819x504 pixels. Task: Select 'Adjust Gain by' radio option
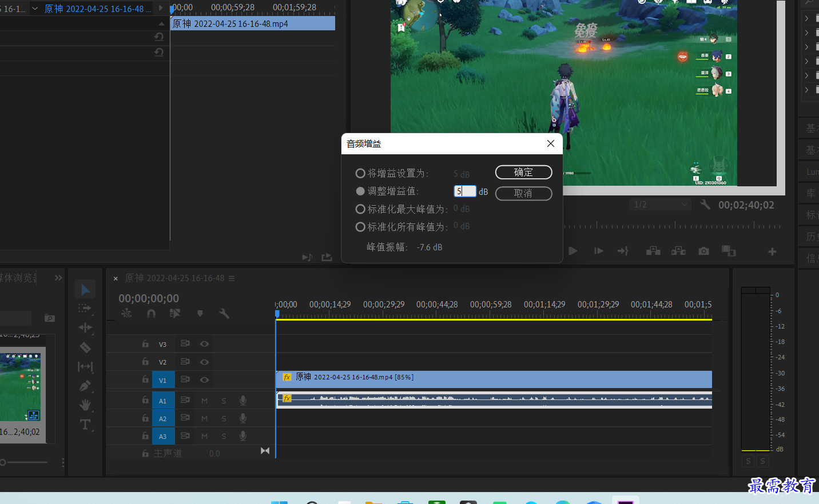[x=360, y=191]
